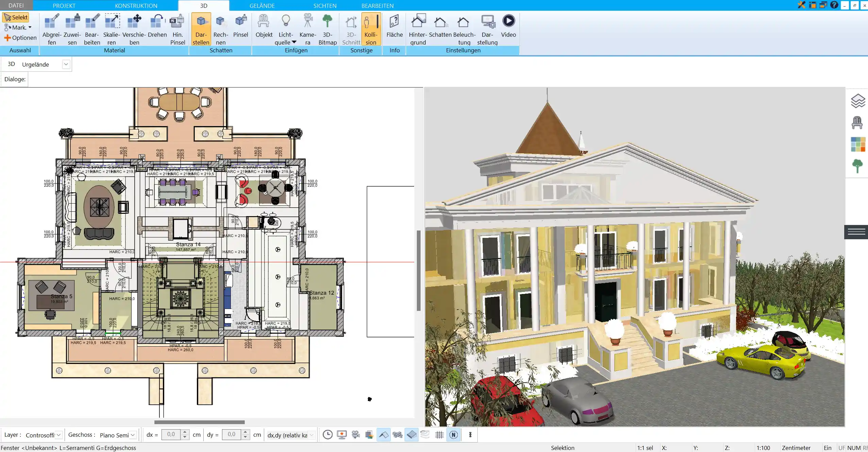Switch to the BEARBEITEN tab
The height and width of the screenshot is (452, 868).
[377, 5]
